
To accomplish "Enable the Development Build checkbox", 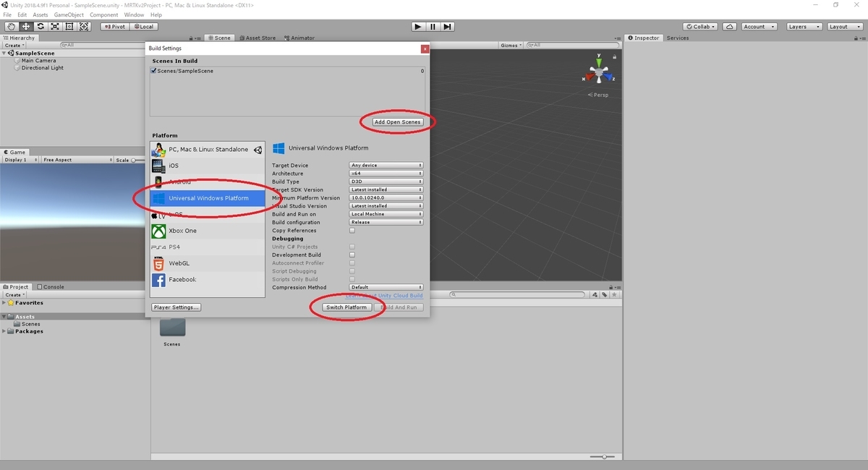I will [352, 255].
